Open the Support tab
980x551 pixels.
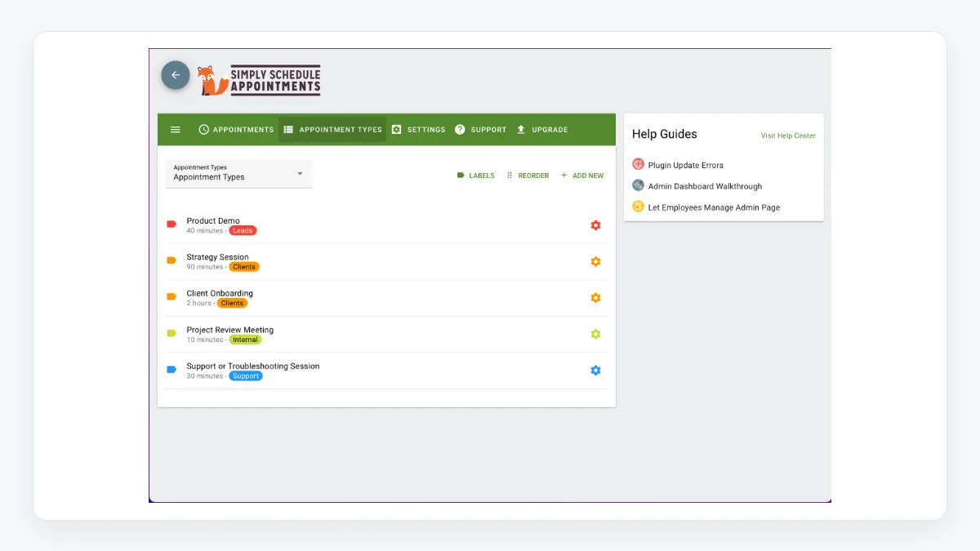480,130
